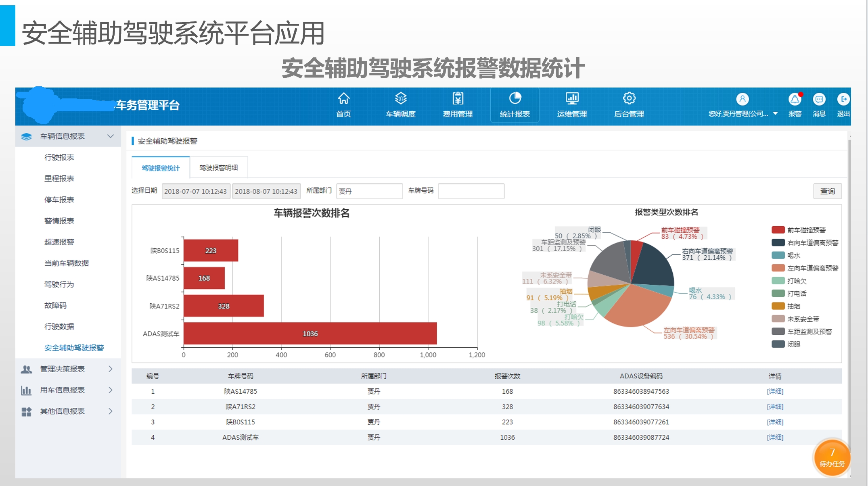The width and height of the screenshot is (868, 486).
Task: Open 运维管理 monitor icon
Action: (572, 98)
